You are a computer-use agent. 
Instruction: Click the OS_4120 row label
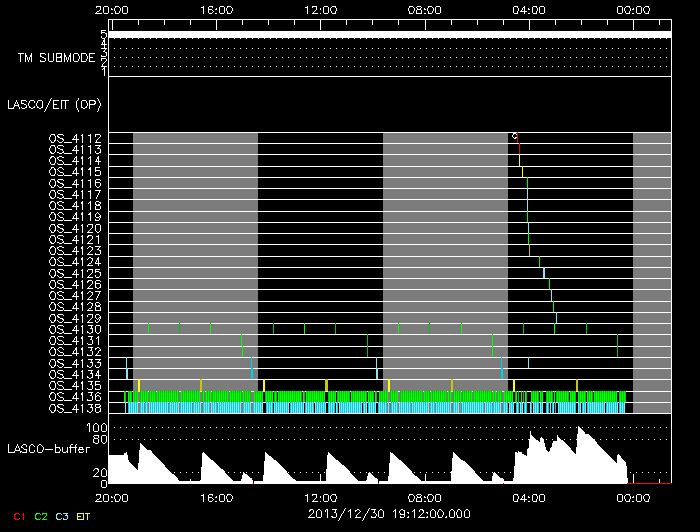coord(75,228)
